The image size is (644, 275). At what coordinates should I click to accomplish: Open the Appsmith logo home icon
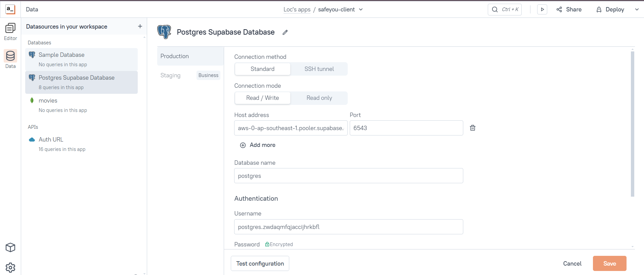(x=10, y=9)
